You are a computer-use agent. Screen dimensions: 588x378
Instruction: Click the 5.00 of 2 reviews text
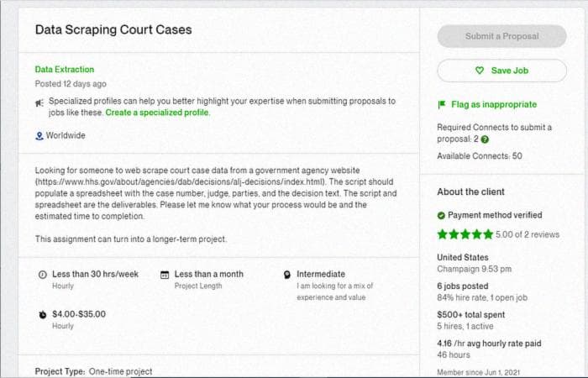click(x=528, y=234)
